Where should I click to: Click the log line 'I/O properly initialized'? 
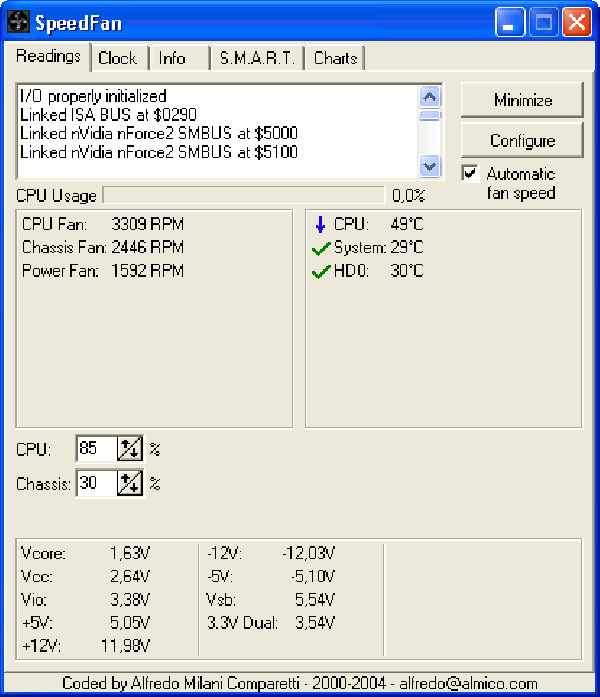(93, 96)
